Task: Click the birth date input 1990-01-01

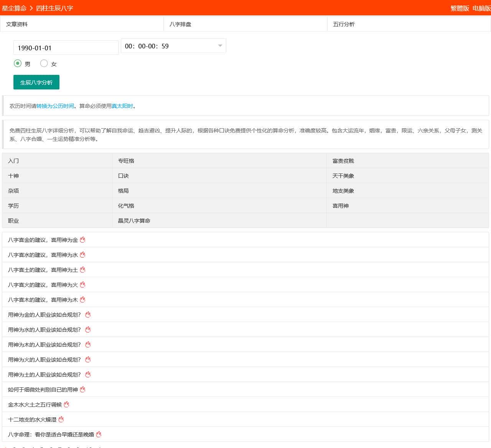Action: (x=66, y=48)
